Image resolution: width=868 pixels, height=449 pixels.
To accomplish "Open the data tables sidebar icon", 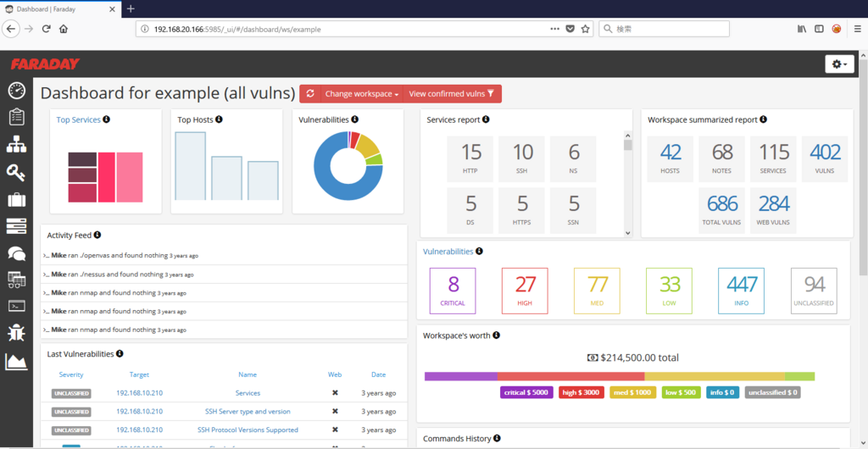I will (17, 280).
